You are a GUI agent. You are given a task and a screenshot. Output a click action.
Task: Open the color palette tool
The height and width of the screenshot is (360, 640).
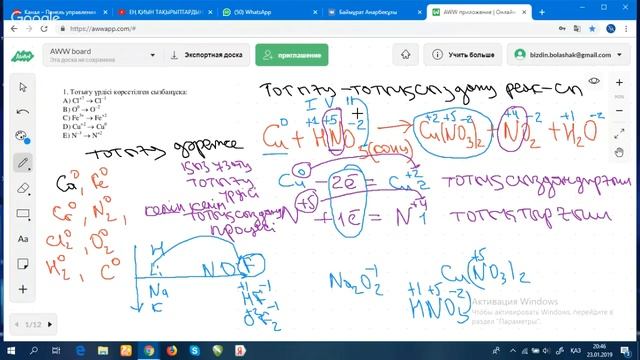22,136
